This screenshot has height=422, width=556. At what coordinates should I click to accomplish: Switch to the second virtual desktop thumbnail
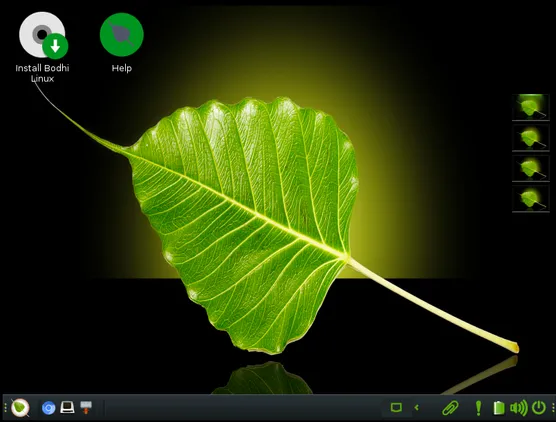tap(530, 138)
